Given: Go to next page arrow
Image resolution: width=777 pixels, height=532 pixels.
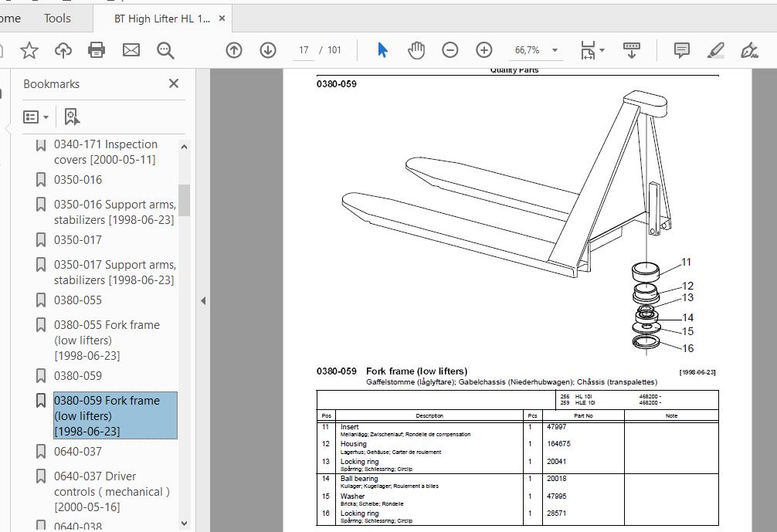Looking at the screenshot, I should [268, 50].
